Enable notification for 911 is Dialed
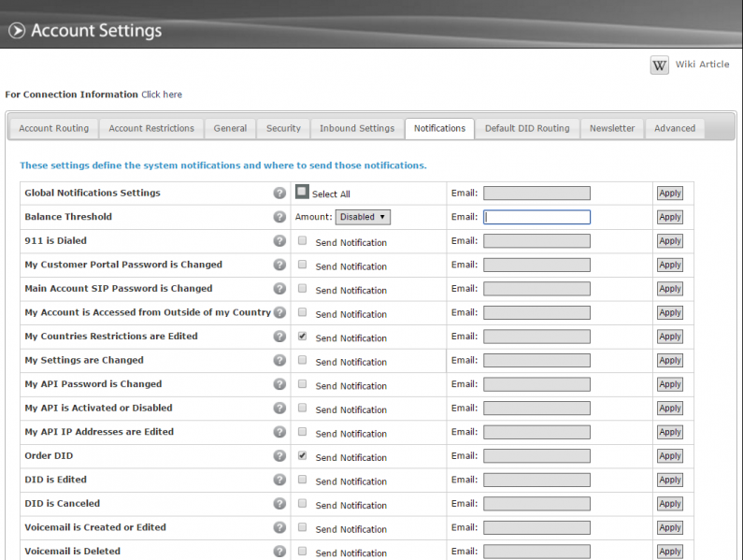 coord(302,240)
